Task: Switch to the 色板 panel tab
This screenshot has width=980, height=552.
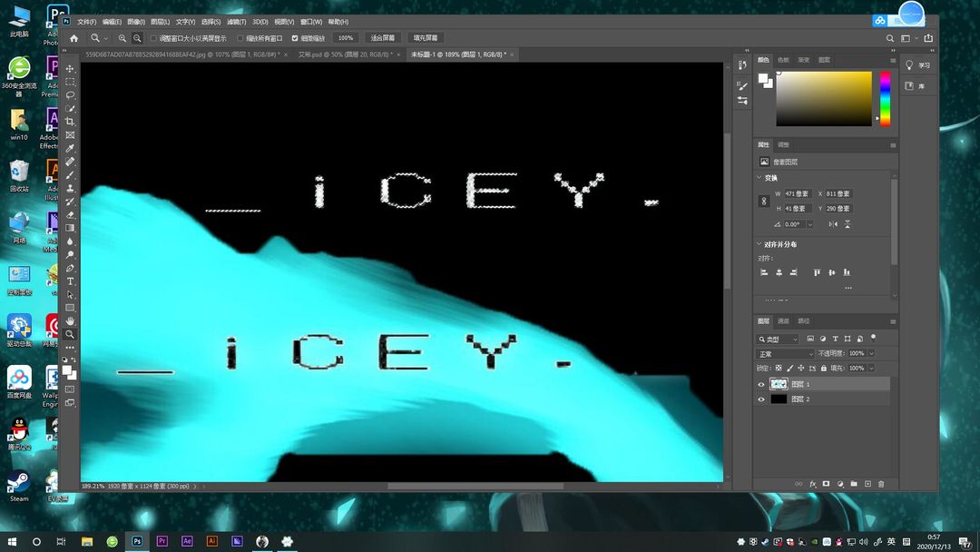Action: pos(783,60)
